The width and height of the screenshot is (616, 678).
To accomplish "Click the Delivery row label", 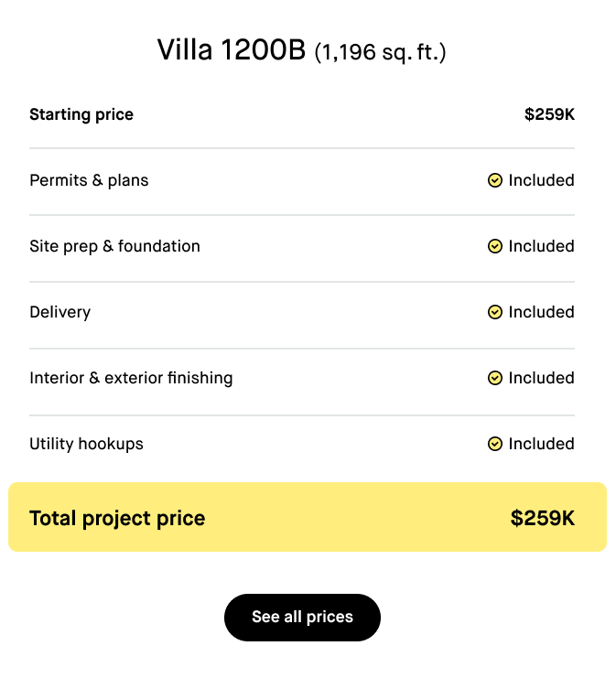I will click(60, 312).
